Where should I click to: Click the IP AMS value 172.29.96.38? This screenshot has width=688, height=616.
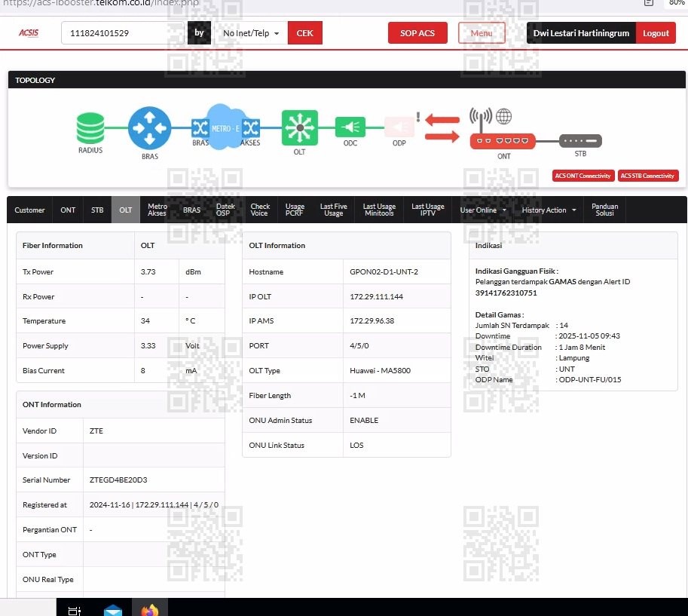pyautogui.click(x=372, y=321)
